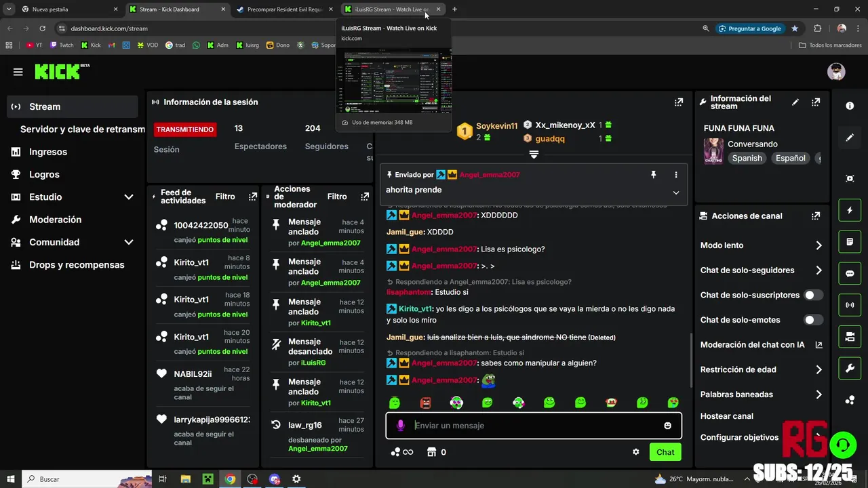Open the profile avatar at top right
The height and width of the screenshot is (488, 868).
[x=836, y=71]
